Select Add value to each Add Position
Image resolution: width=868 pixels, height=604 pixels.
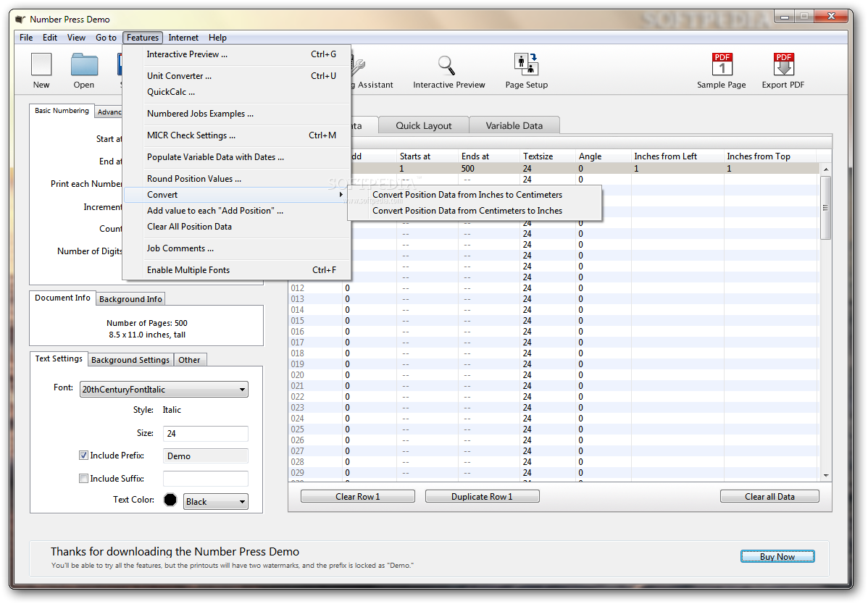[237, 211]
